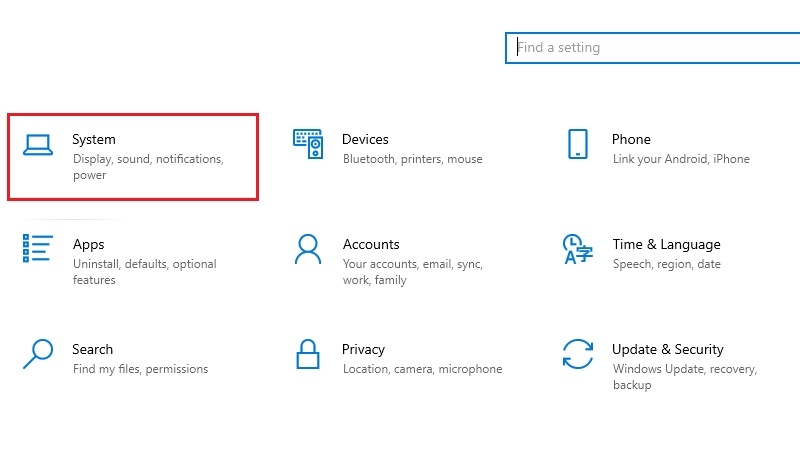Open the Update & Security title

[x=668, y=349]
